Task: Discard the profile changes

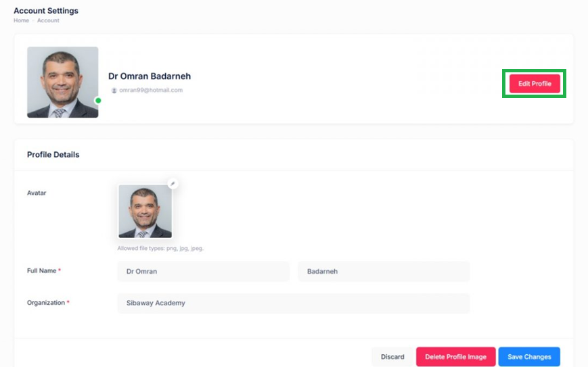Action: [x=392, y=356]
